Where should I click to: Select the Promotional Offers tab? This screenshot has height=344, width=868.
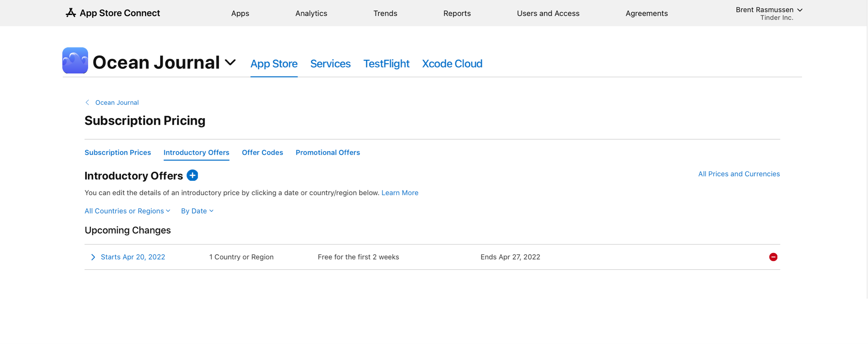[328, 152]
